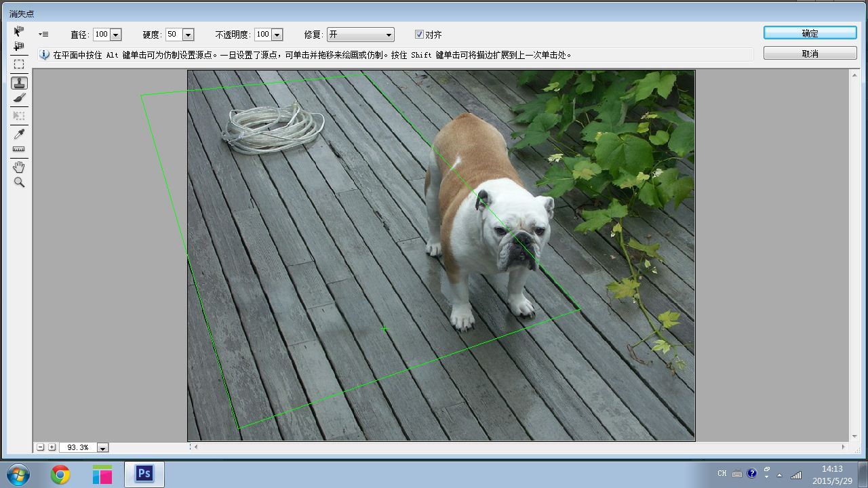Image resolution: width=868 pixels, height=488 pixels.
Task: Click the horizontal scrollbar right arrow
Action: (843, 447)
